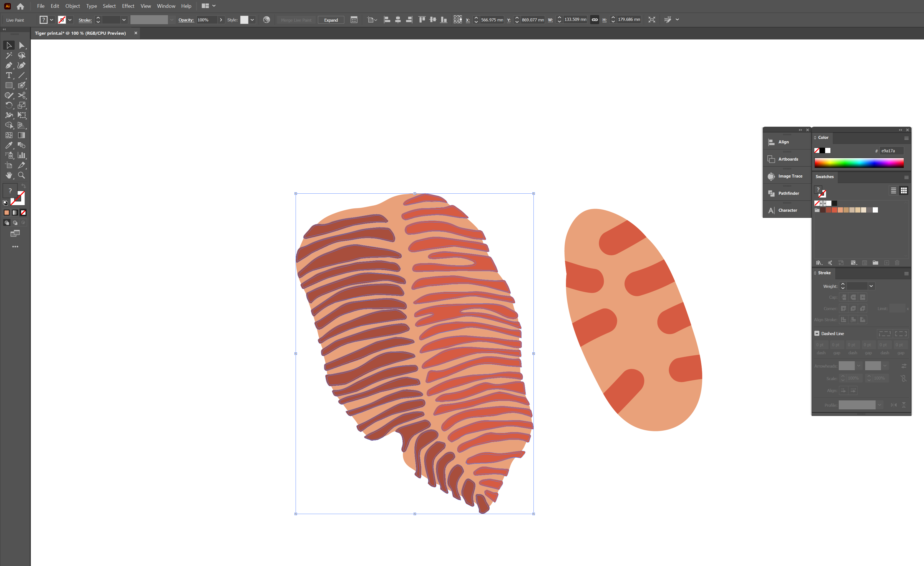Open the Pathfinder panel
The image size is (924, 566).
click(787, 193)
